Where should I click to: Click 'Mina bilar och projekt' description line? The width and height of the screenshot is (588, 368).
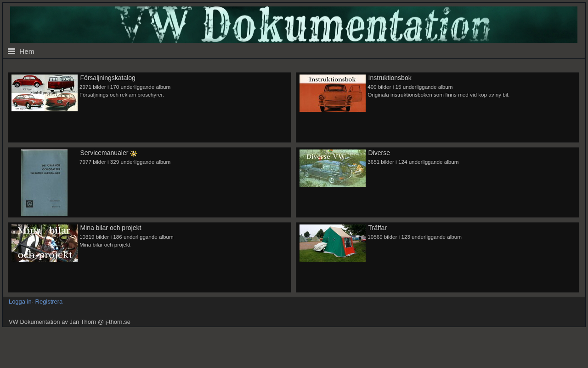pos(105,245)
